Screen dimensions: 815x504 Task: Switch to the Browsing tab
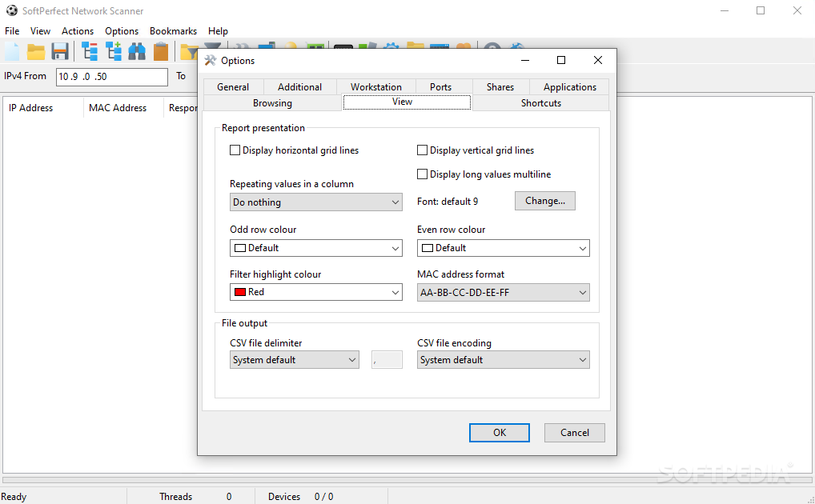(x=272, y=103)
